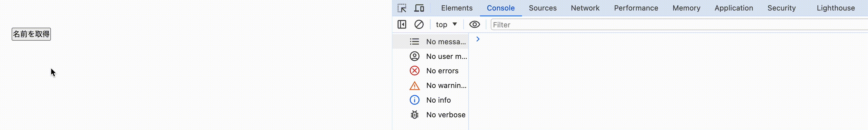The height and width of the screenshot is (130, 868).
Task: Toggle the device toolbar icon
Action: click(419, 8)
